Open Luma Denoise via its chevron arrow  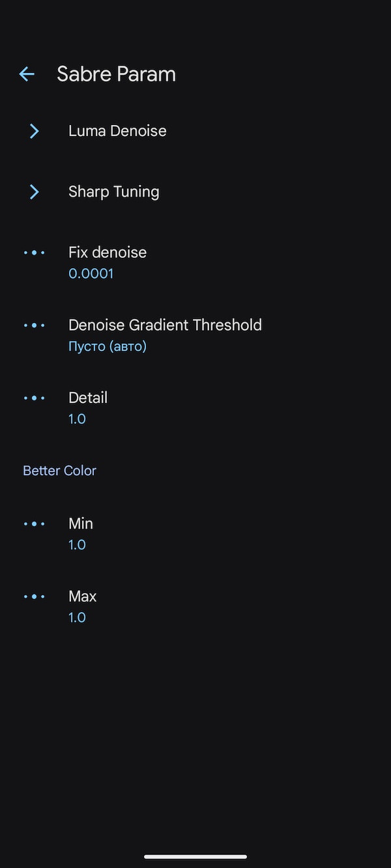[x=34, y=131]
